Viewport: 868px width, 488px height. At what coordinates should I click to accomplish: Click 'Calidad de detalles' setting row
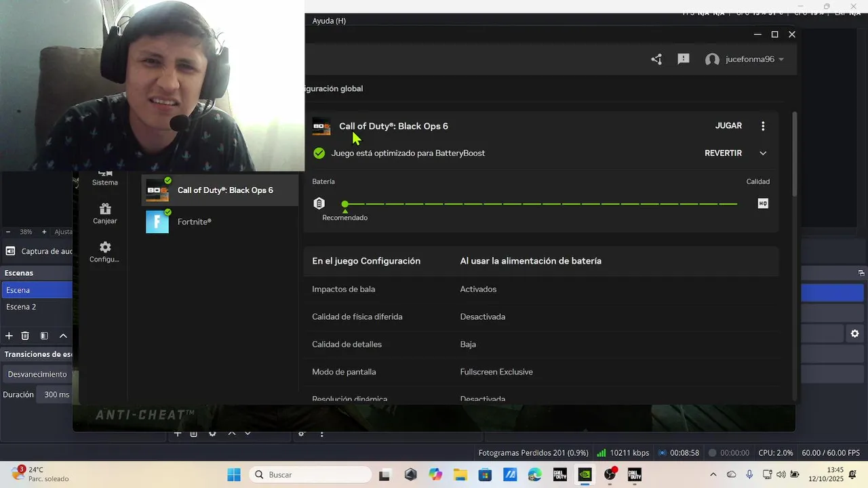coord(541,344)
